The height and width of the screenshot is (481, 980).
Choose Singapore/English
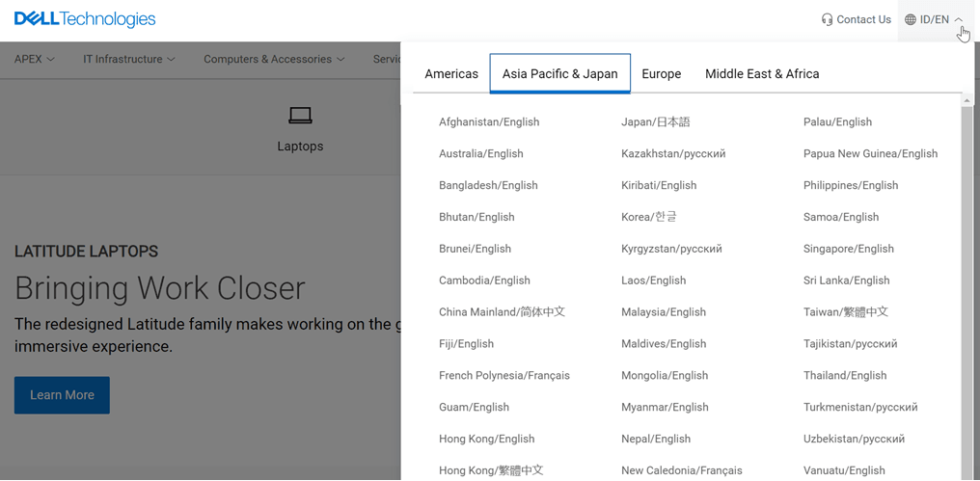848,249
